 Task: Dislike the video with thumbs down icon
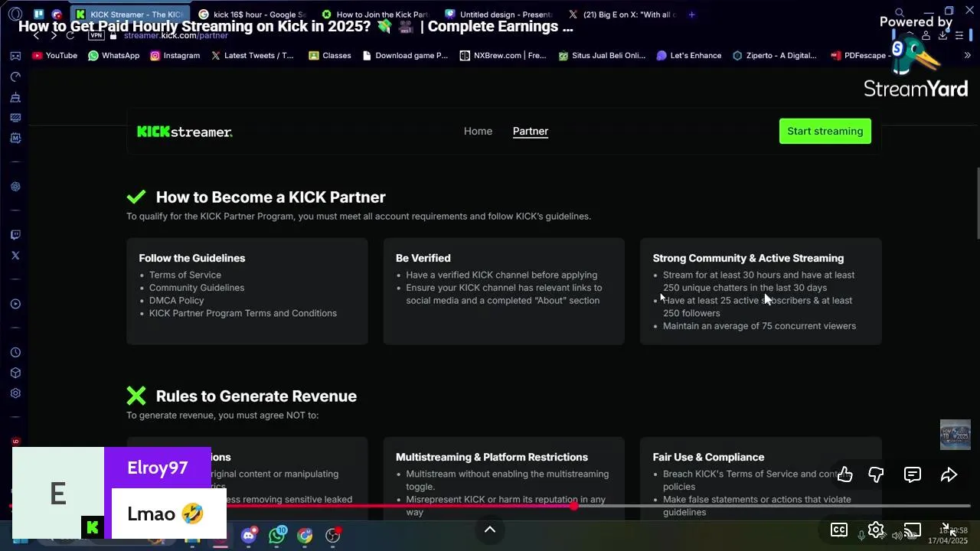click(876, 474)
